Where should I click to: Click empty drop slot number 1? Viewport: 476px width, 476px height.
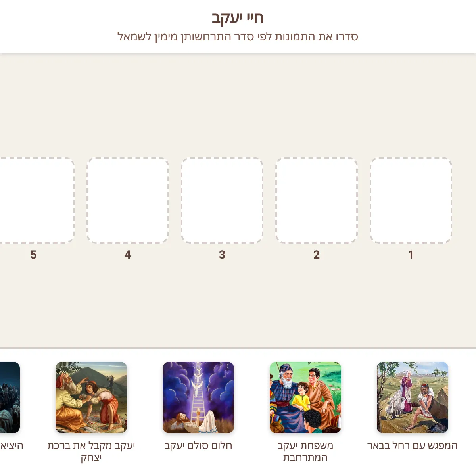point(411,200)
